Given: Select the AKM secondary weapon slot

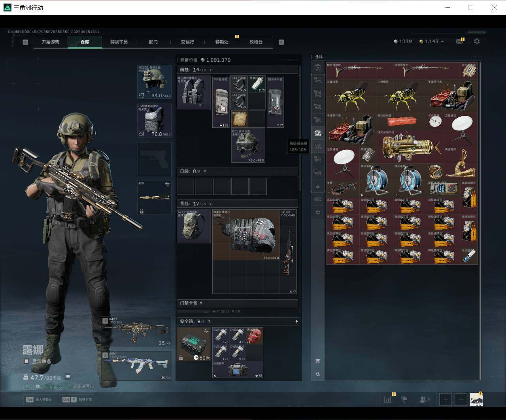Looking at the screenshot, I should (136, 366).
